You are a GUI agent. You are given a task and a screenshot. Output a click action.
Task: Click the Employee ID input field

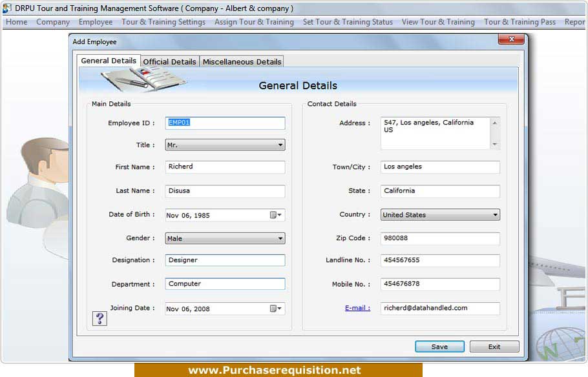(x=224, y=123)
